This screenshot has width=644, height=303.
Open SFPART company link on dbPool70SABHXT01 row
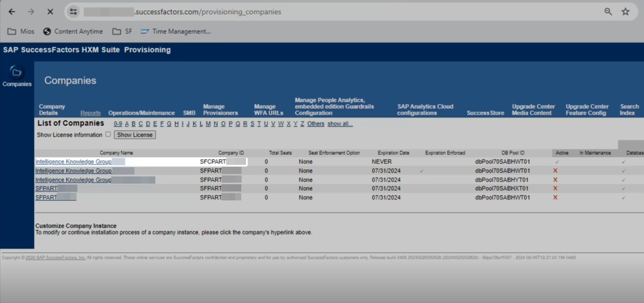click(x=46, y=188)
